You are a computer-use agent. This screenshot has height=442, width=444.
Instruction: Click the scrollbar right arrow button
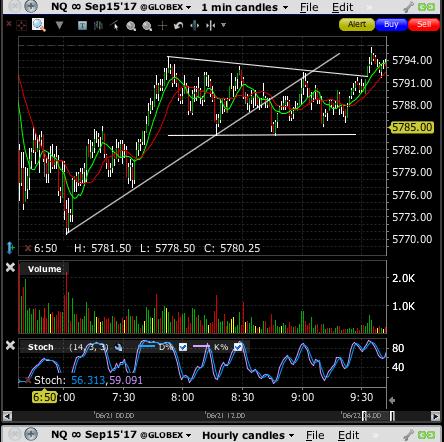[435, 416]
